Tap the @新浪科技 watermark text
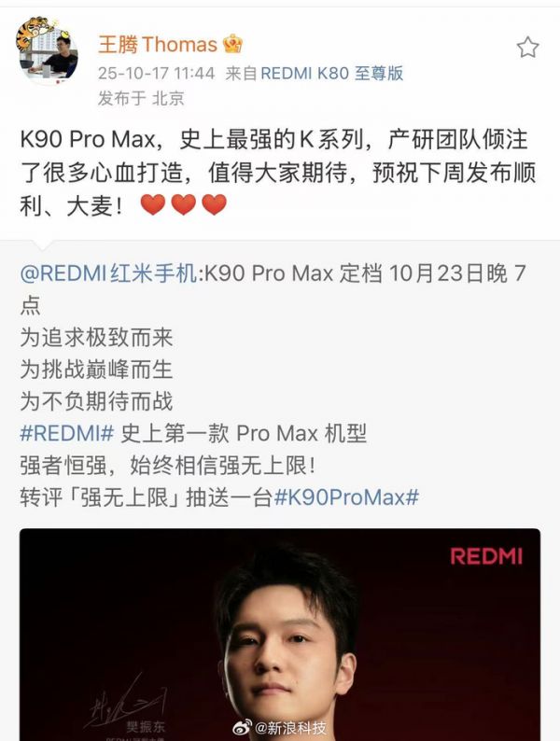 point(290,728)
